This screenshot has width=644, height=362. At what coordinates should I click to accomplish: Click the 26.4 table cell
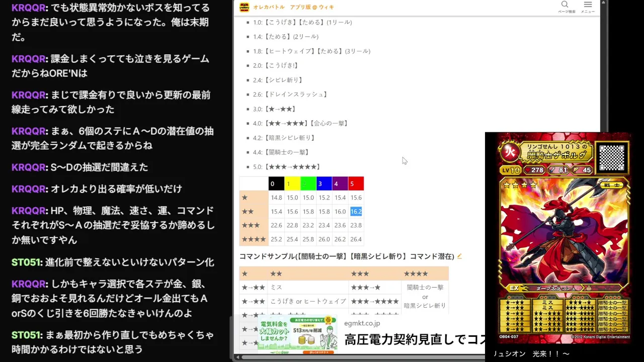pos(356,239)
